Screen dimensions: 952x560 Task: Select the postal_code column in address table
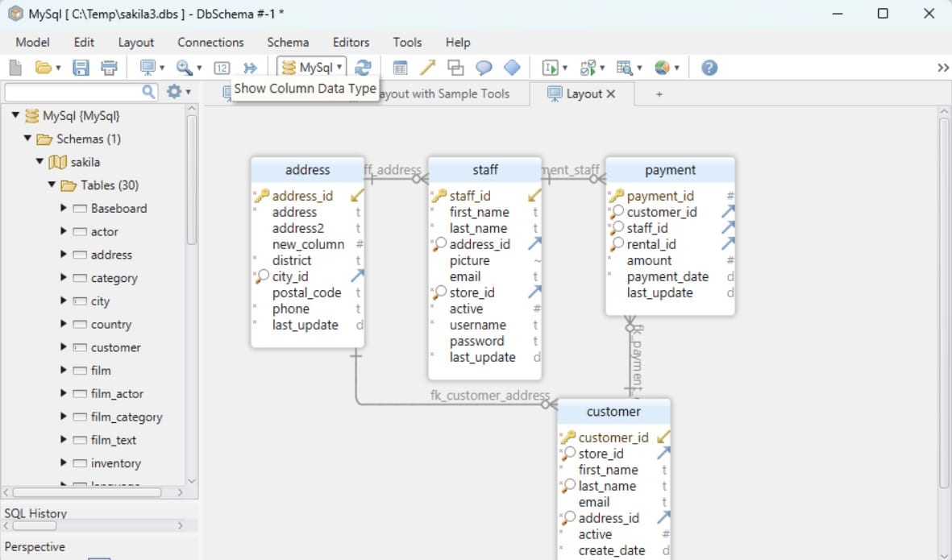(306, 292)
